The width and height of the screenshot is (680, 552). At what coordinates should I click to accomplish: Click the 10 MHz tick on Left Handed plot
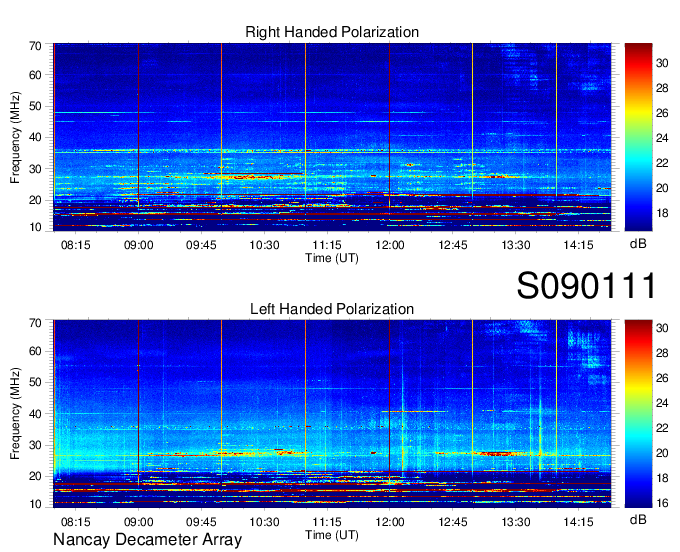tap(35, 504)
